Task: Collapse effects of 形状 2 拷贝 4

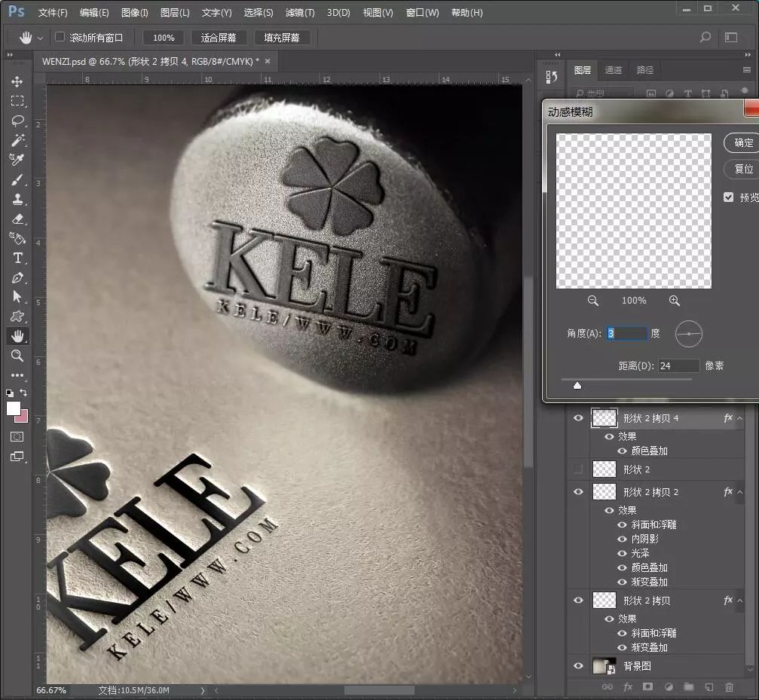Action: pos(740,418)
